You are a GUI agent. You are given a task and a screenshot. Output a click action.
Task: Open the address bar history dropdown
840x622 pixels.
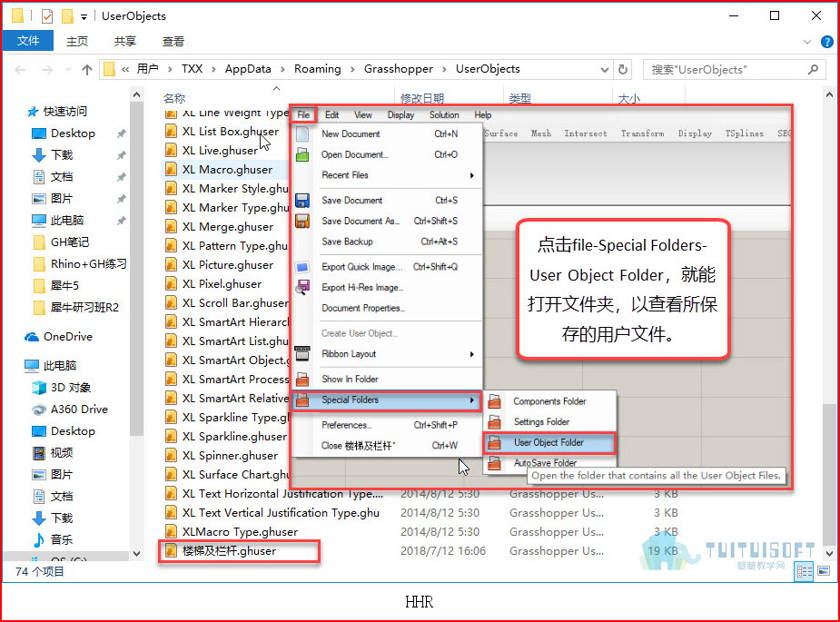(604, 70)
